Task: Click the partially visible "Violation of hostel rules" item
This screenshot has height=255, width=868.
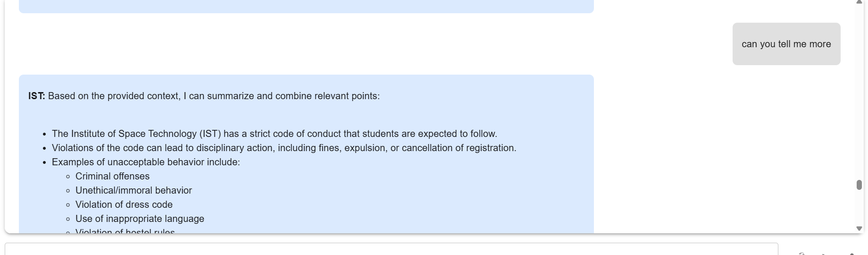Action: [x=125, y=231]
